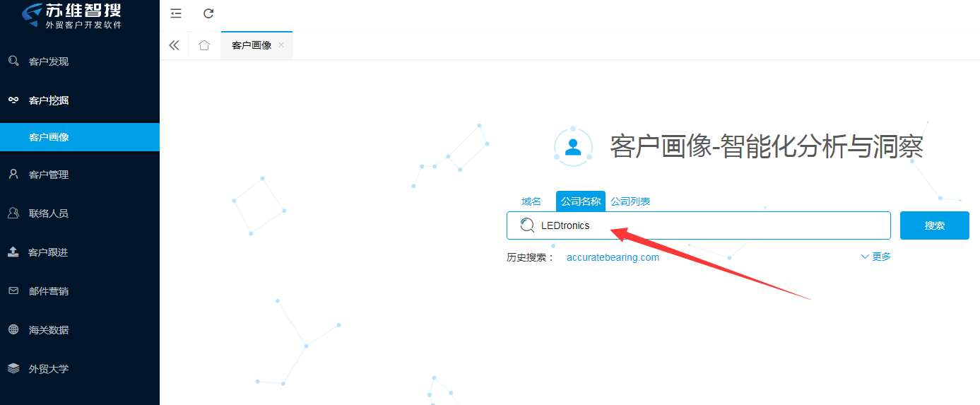980x405 pixels.
Task: Click the refresh icon in top toolbar
Action: [x=208, y=13]
